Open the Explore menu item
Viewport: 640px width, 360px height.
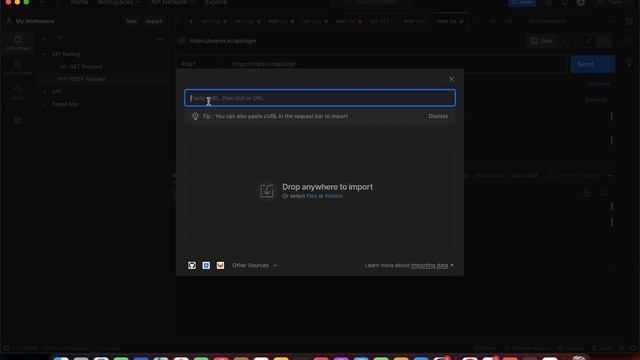click(x=216, y=2)
